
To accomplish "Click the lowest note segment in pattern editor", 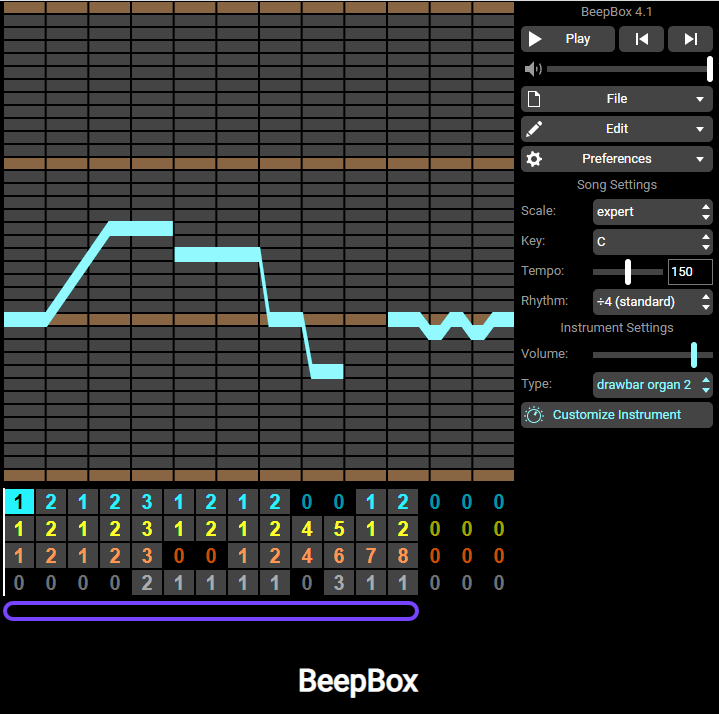I will [327, 371].
